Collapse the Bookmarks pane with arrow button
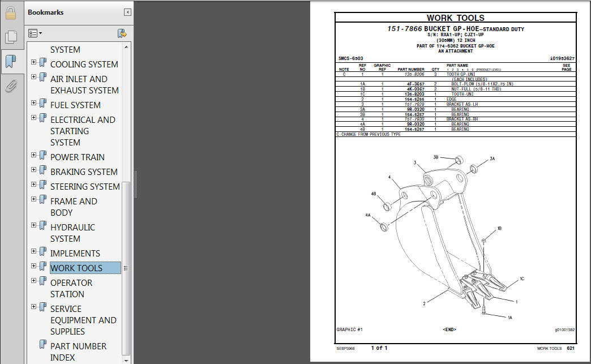 (x=127, y=12)
